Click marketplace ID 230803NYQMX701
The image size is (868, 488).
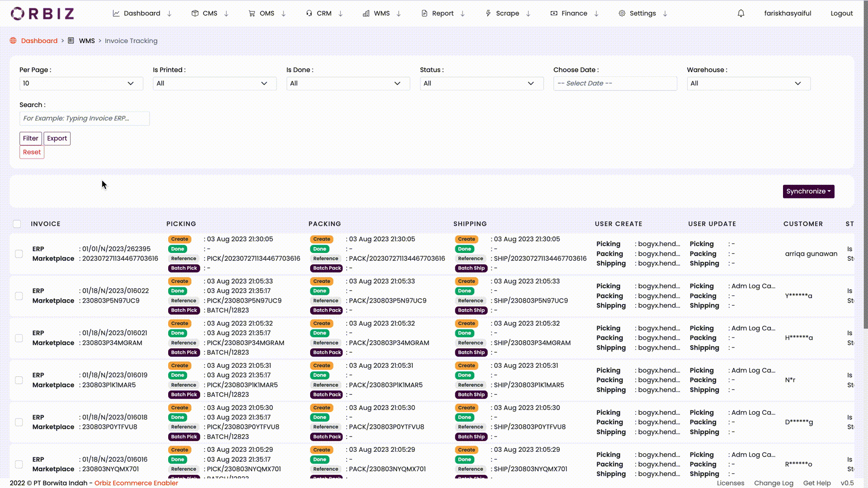click(x=110, y=469)
